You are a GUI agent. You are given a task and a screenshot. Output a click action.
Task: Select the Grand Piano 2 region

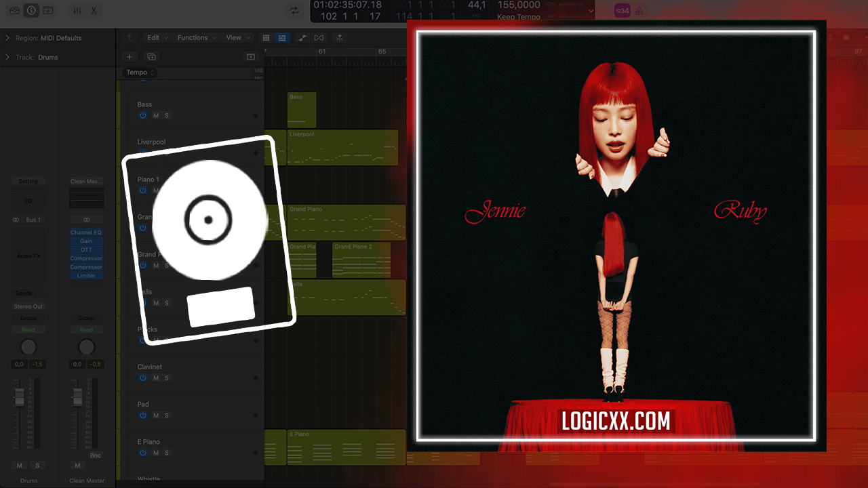[361, 260]
